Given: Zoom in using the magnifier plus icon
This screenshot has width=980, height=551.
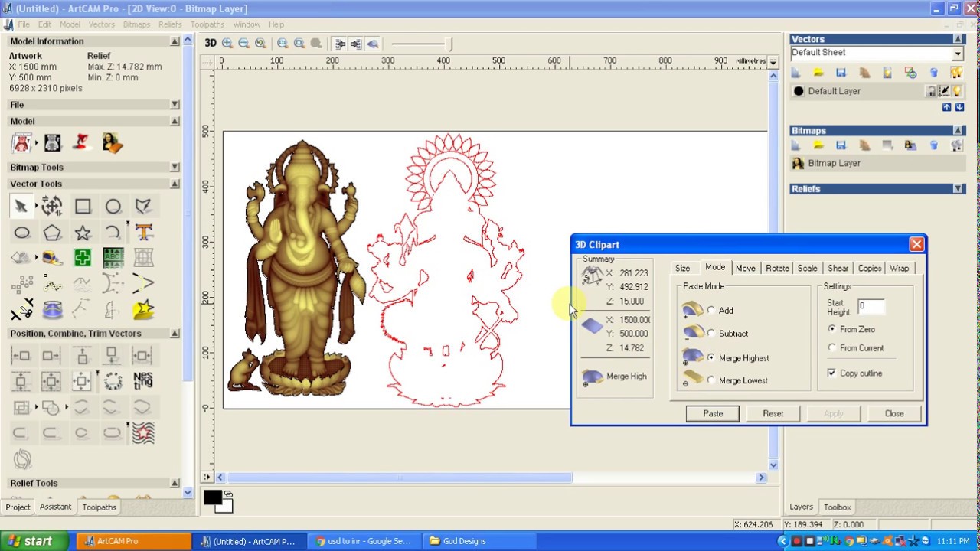Looking at the screenshot, I should pos(227,44).
